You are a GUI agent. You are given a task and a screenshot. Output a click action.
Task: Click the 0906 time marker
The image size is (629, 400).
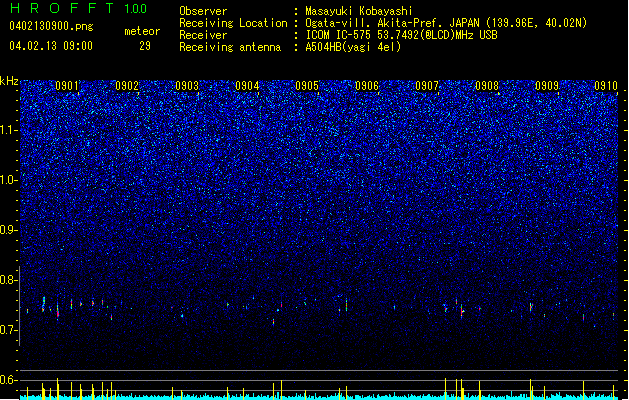[x=367, y=86]
